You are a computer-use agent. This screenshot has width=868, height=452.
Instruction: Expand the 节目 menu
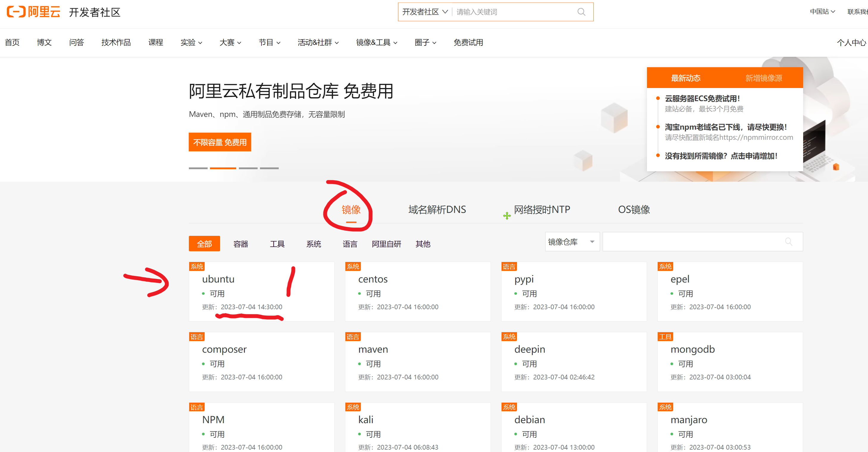[x=269, y=43]
